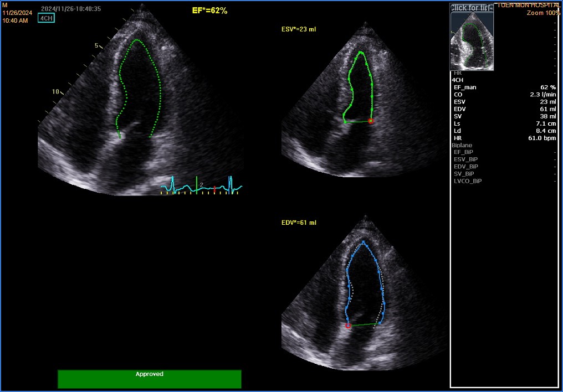Click the ESV*=23 ml image label
Viewport: 563px width, 392px height.
[299, 28]
